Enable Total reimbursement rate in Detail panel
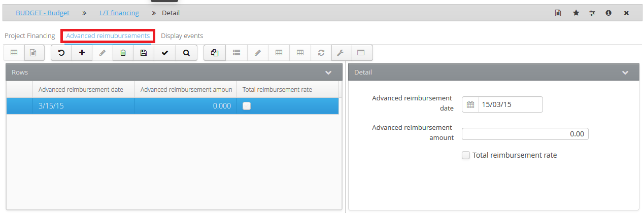The image size is (644, 216). coord(466,155)
